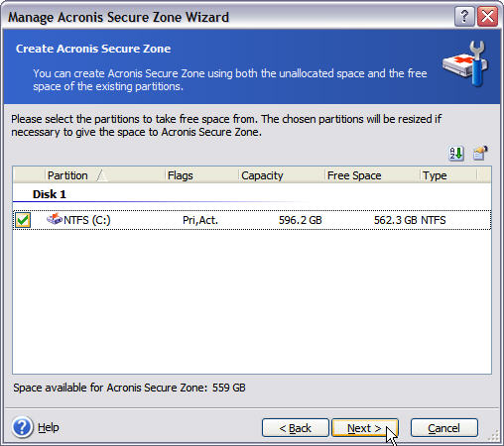Sort list by Flags column header

(201, 175)
